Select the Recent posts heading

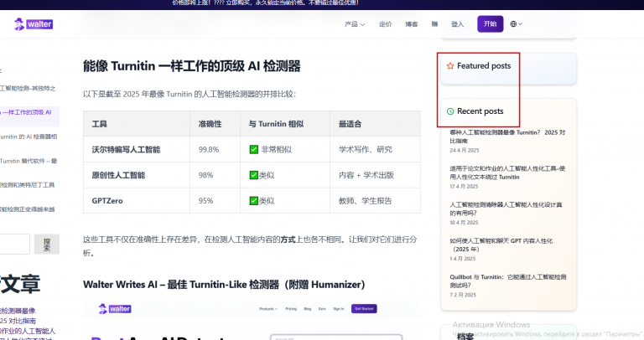point(480,111)
